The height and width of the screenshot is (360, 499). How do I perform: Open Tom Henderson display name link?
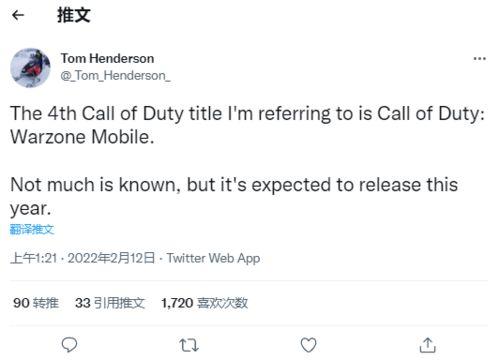[x=107, y=59]
